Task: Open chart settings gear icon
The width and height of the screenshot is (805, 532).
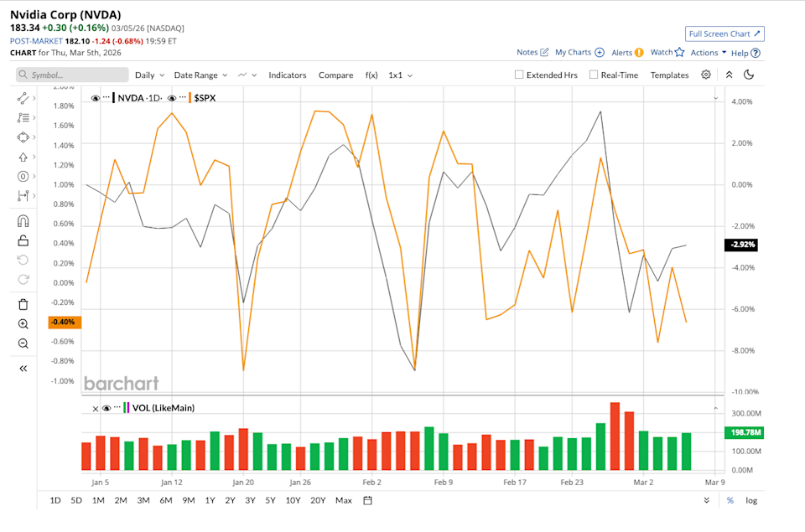Action: tap(706, 75)
